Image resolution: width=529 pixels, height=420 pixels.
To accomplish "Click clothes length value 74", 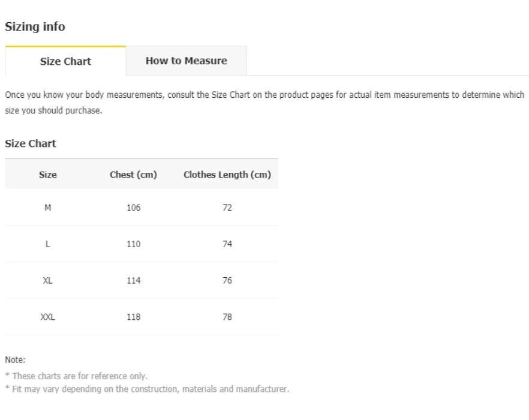I will (227, 244).
